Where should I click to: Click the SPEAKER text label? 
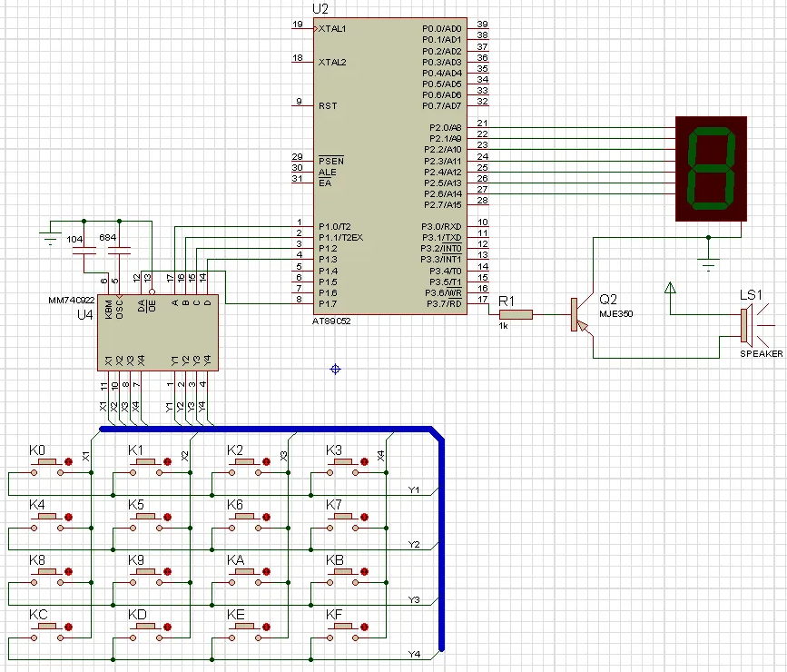click(x=762, y=353)
